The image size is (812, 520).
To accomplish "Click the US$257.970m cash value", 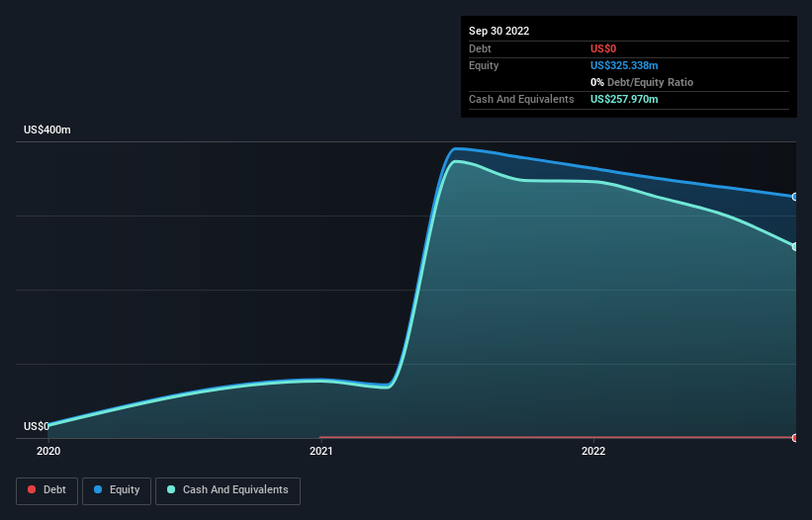I will [x=624, y=99].
